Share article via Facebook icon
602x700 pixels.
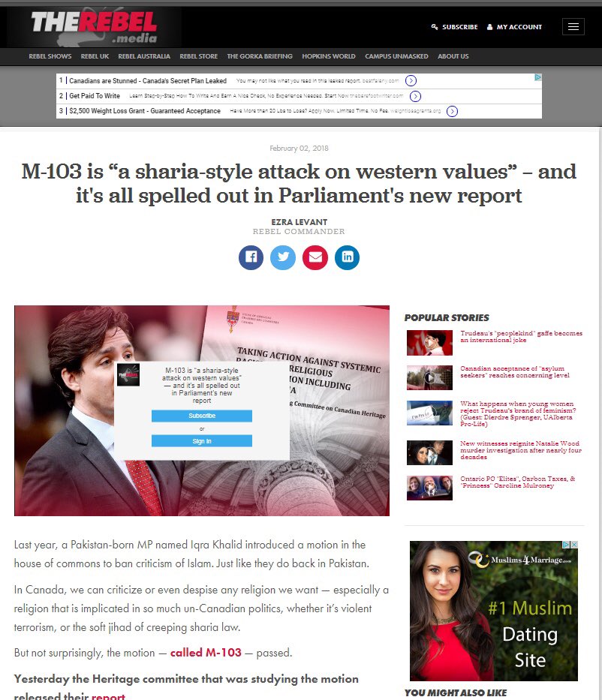click(x=251, y=257)
